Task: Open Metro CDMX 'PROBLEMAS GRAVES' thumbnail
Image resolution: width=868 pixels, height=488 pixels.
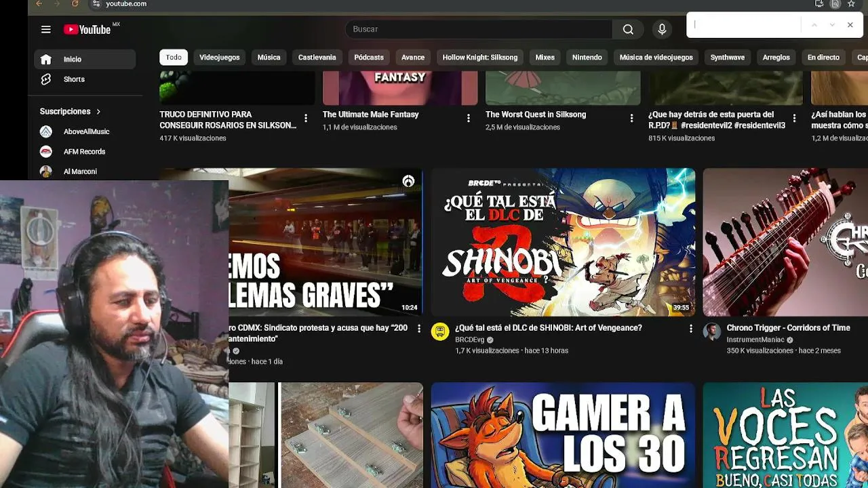Action: pos(325,242)
